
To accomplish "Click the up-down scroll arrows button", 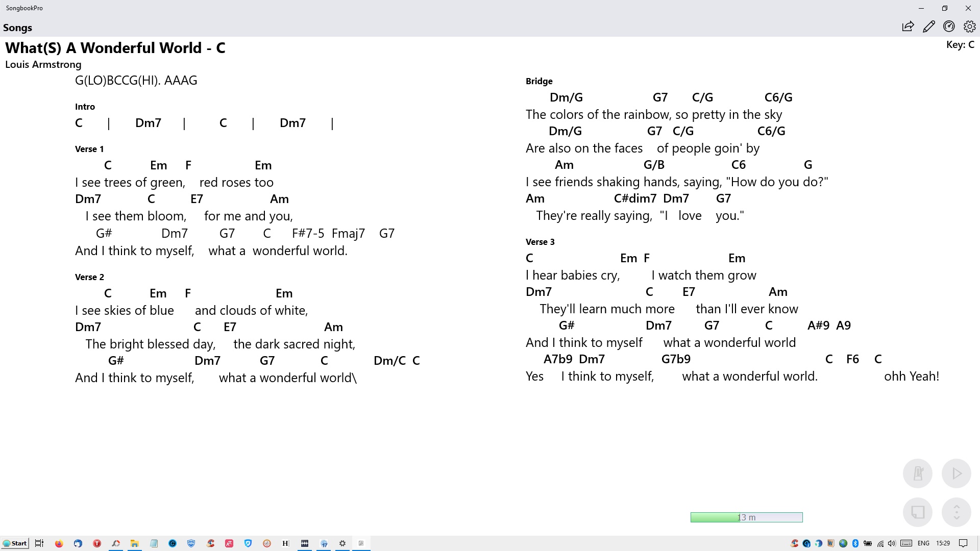I will 957,512.
